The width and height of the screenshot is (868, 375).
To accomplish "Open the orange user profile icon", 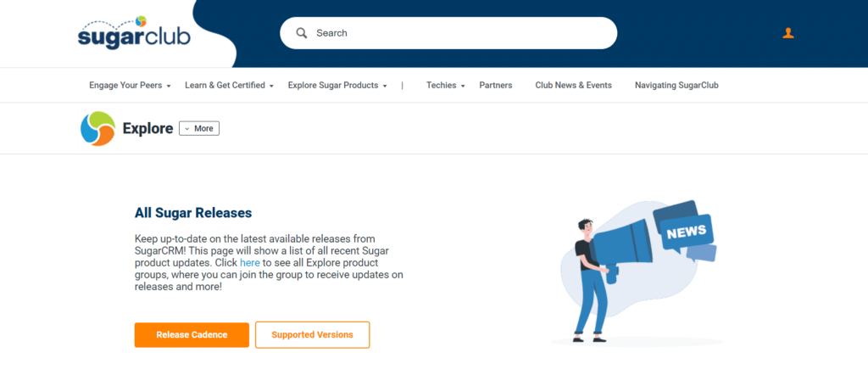I will pos(788,33).
